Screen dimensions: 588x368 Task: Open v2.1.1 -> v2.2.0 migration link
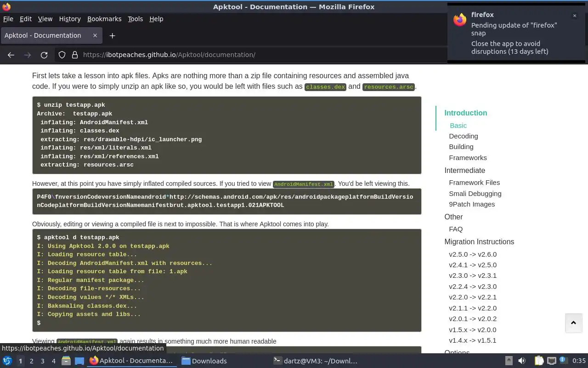coord(473,308)
